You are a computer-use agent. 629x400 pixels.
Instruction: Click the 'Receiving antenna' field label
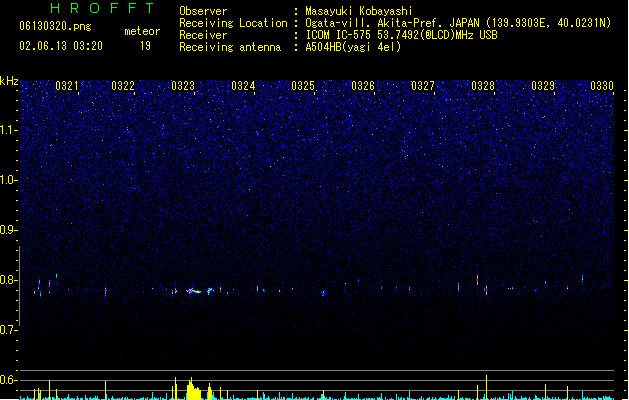(230, 47)
